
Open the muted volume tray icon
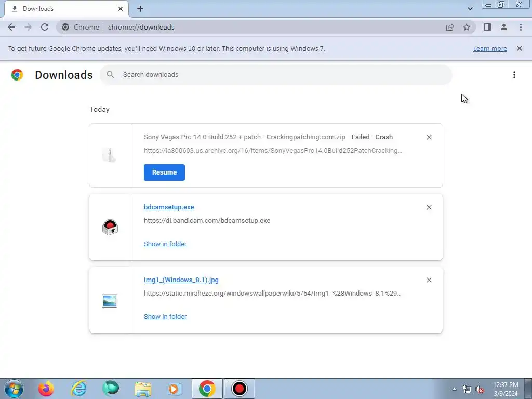click(480, 390)
